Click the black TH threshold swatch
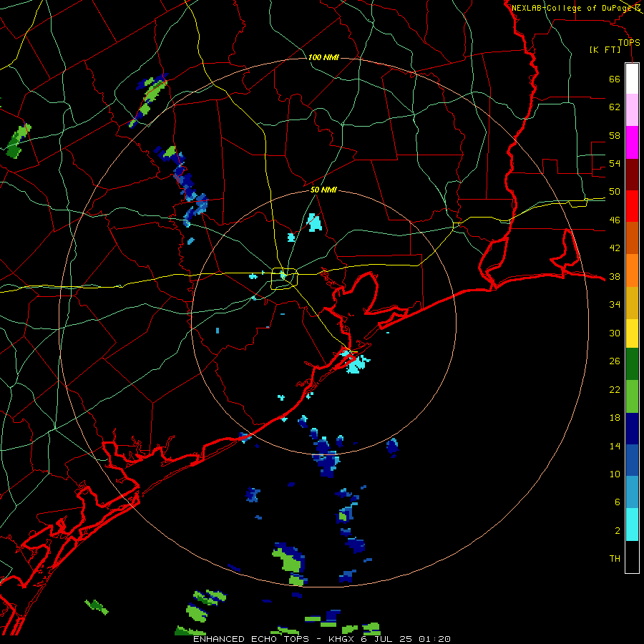Screen dimensions: 644x644 (x=632, y=557)
